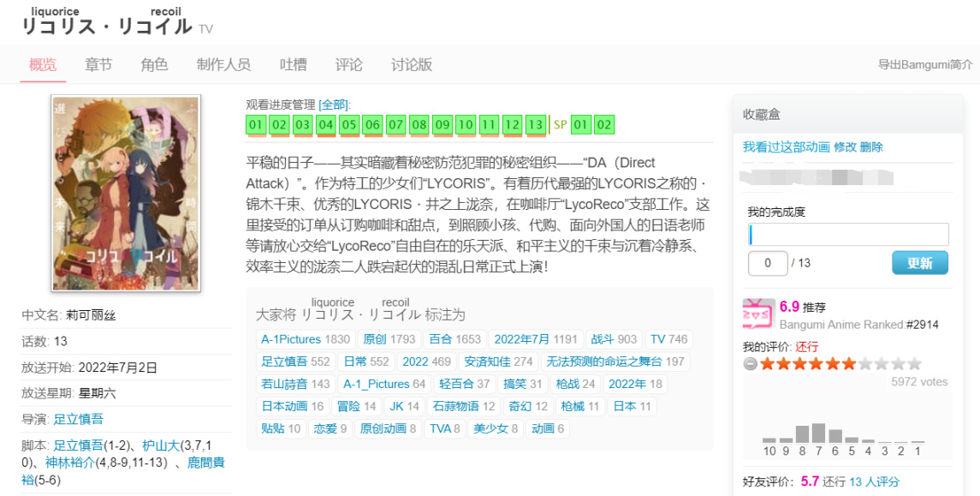Select episode 09 progress box
Screen dimensions: 980x496
(442, 124)
